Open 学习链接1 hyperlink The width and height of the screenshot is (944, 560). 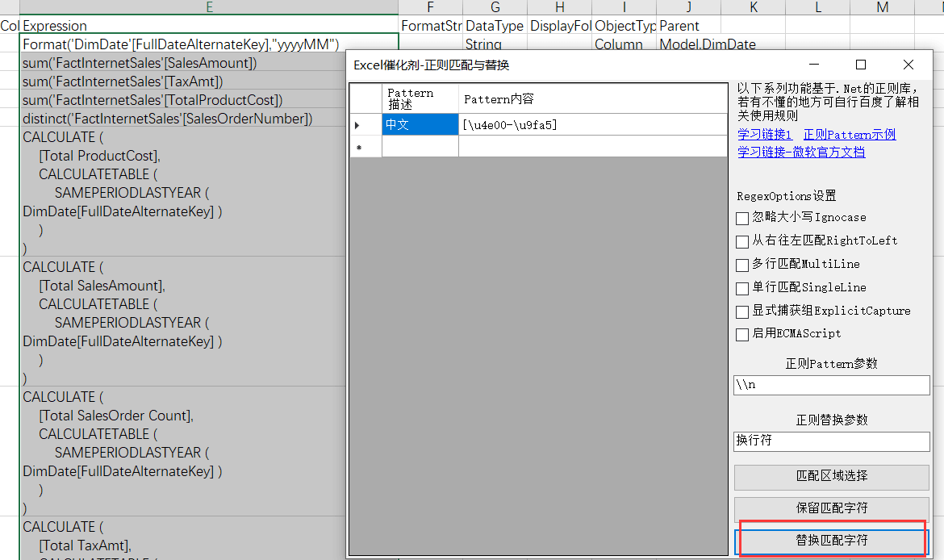pyautogui.click(x=765, y=134)
